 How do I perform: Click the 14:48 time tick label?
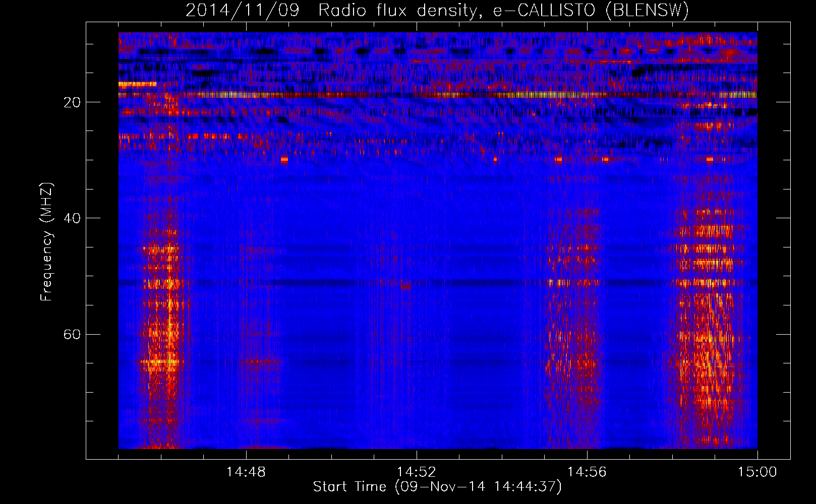[x=246, y=472]
